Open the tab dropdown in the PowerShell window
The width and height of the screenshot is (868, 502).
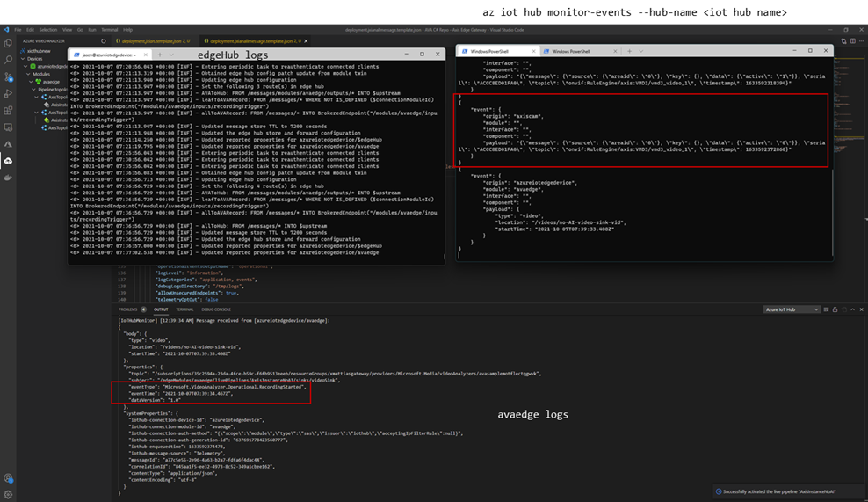pyautogui.click(x=641, y=51)
